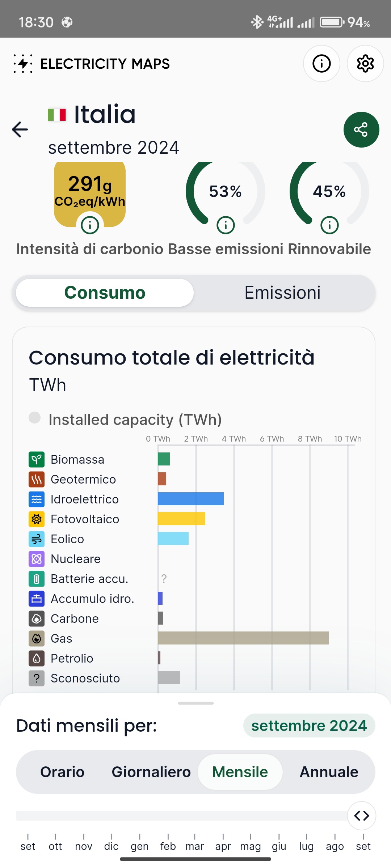Screen dimensions: 391x868
Task: Tap the time navigation arrows button
Action: click(362, 816)
